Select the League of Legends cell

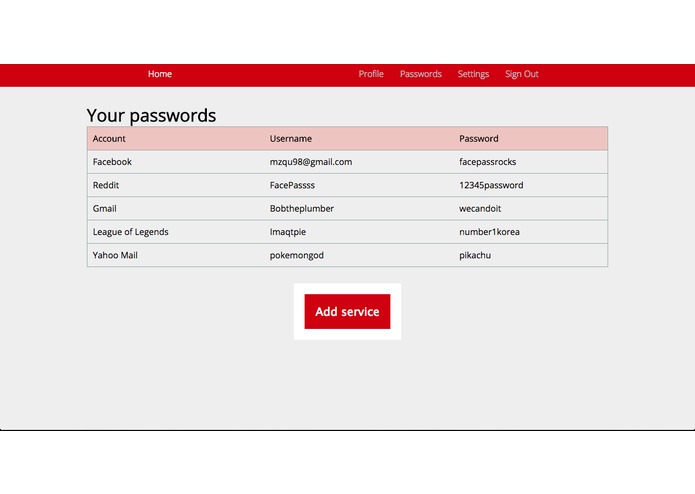(x=131, y=232)
